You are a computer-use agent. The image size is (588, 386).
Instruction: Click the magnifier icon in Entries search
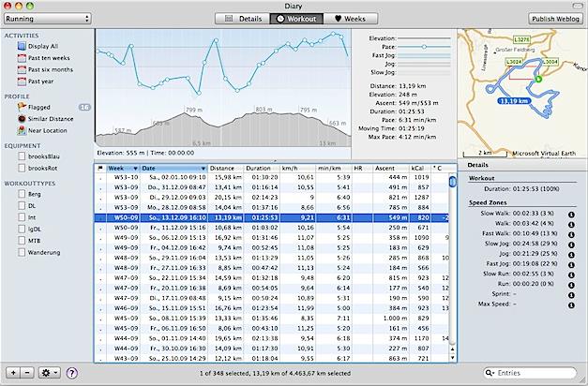tap(490, 373)
